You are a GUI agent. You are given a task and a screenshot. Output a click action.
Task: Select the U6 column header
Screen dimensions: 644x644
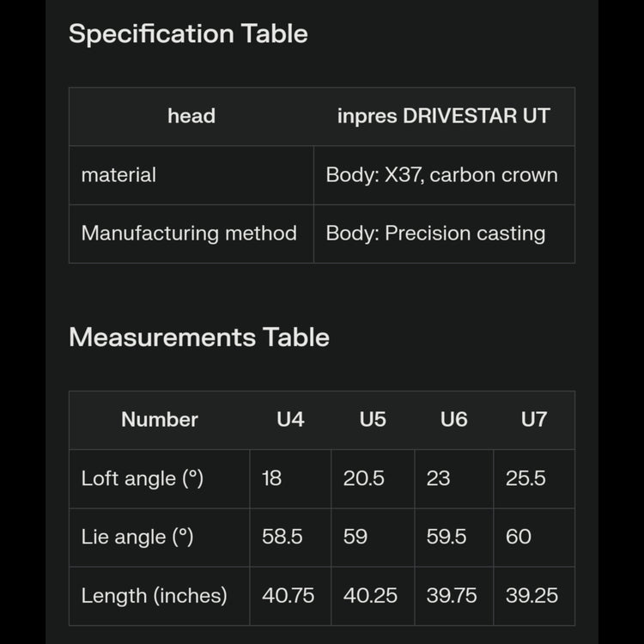point(453,420)
